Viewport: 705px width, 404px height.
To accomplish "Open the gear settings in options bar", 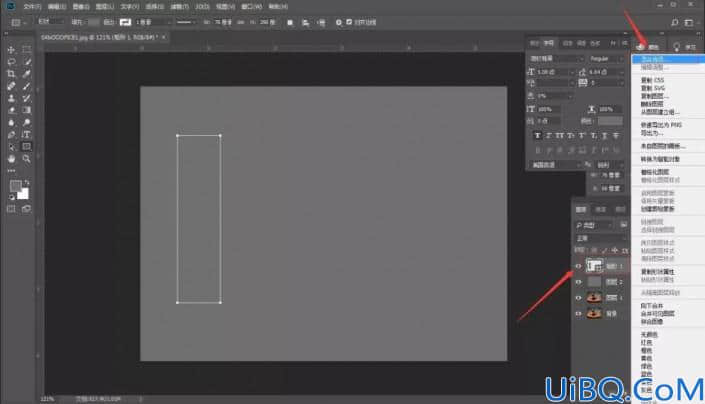I will (x=339, y=22).
